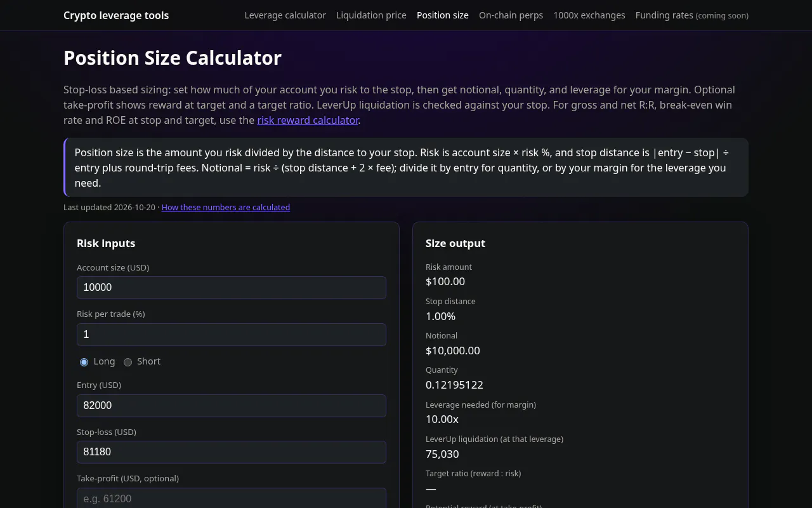Viewport: 812px width, 508px height.
Task: Open How these numbers are calculated
Action: coord(226,207)
